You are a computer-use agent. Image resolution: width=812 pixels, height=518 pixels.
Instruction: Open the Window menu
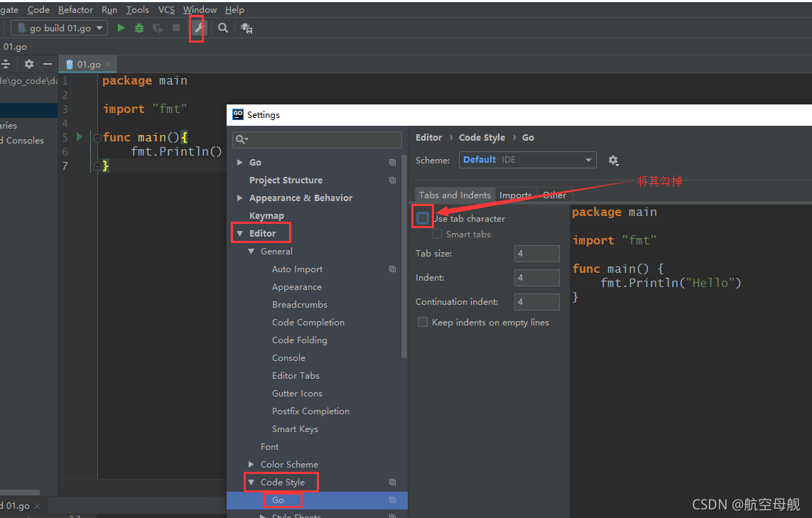(200, 10)
